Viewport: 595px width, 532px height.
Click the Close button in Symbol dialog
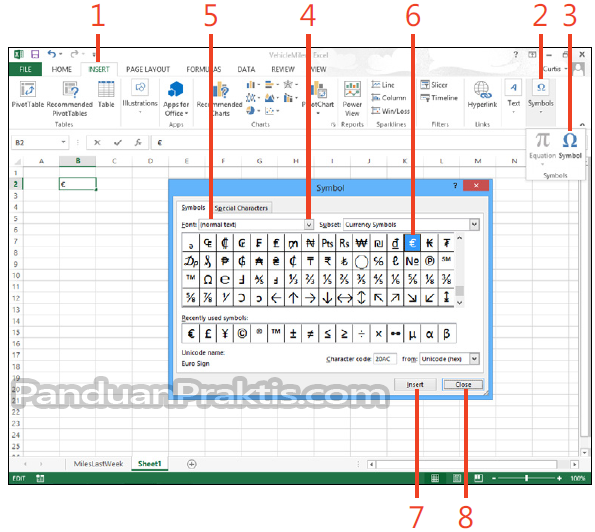[x=463, y=385]
